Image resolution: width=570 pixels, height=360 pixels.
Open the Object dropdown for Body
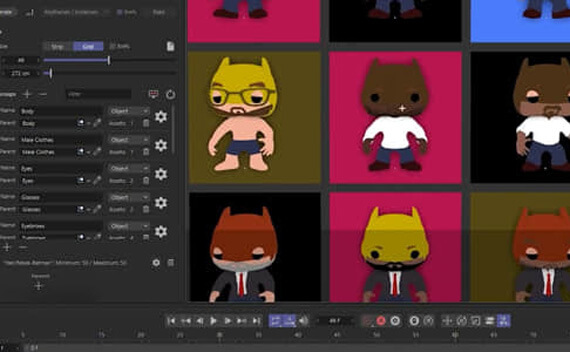[x=128, y=111]
